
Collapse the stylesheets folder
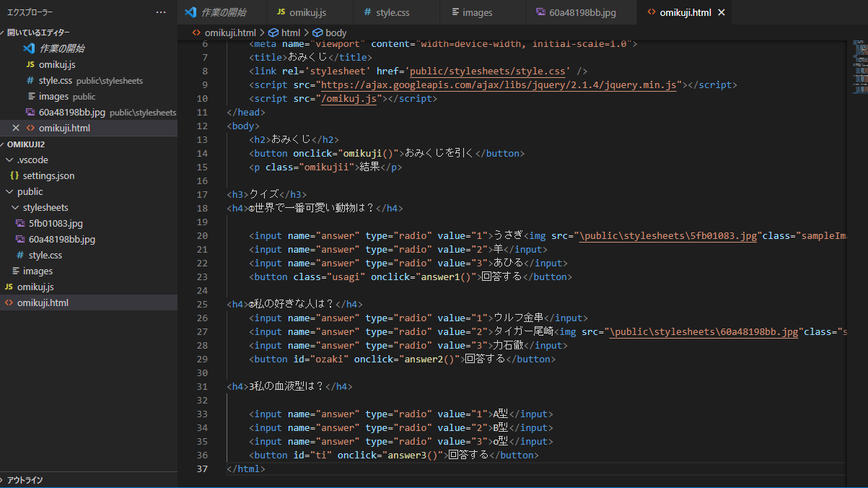tap(14, 207)
